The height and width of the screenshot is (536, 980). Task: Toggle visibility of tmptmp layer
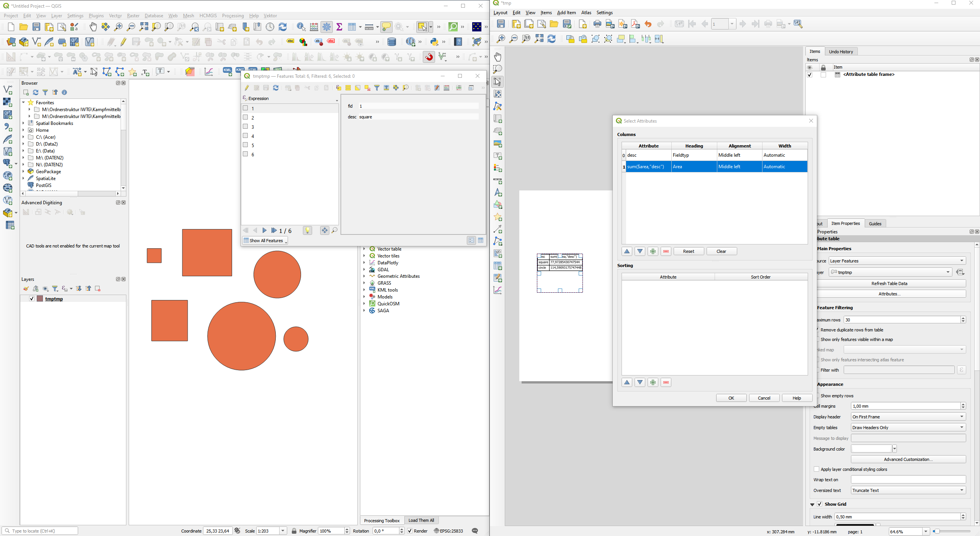(31, 298)
